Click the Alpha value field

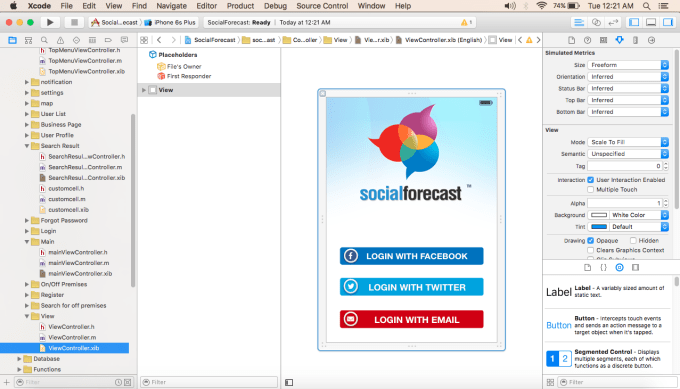click(625, 203)
